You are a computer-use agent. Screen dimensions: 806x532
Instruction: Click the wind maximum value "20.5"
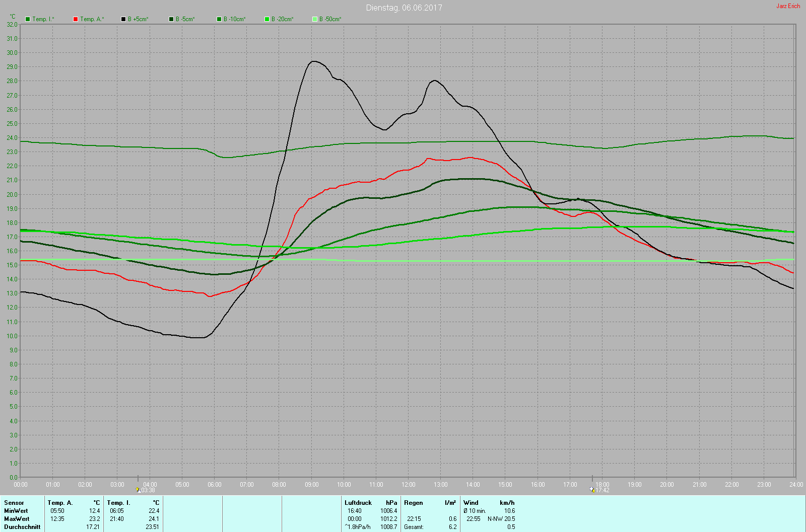[510, 519]
